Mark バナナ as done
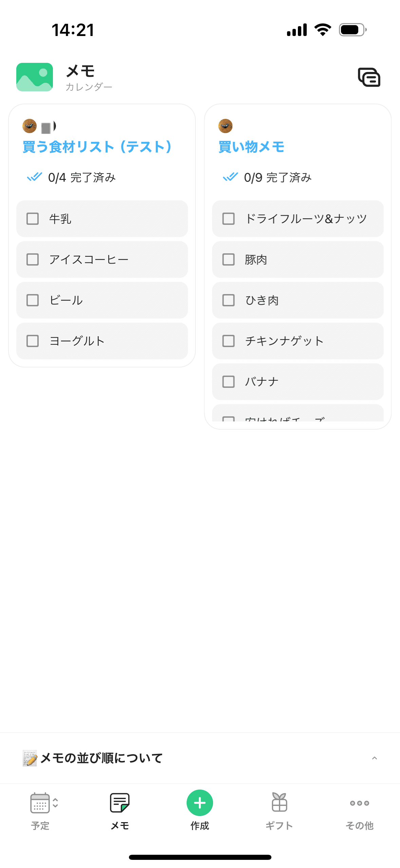This screenshot has height=868, width=400. (x=228, y=382)
